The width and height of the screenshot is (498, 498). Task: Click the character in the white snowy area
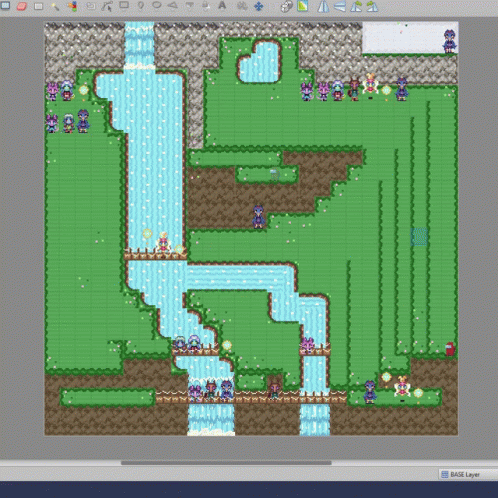click(x=449, y=41)
